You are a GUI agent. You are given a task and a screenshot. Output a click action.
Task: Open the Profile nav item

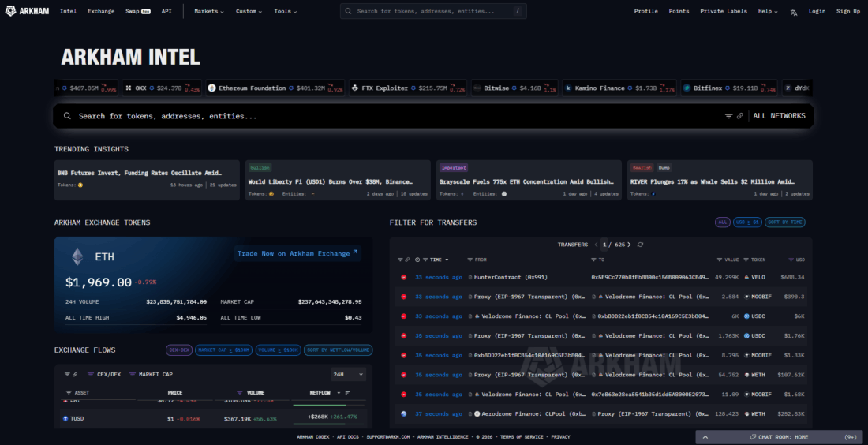(646, 11)
